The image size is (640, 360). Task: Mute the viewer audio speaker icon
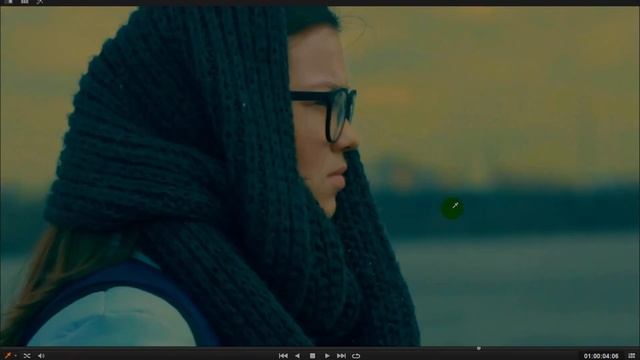[41, 356]
